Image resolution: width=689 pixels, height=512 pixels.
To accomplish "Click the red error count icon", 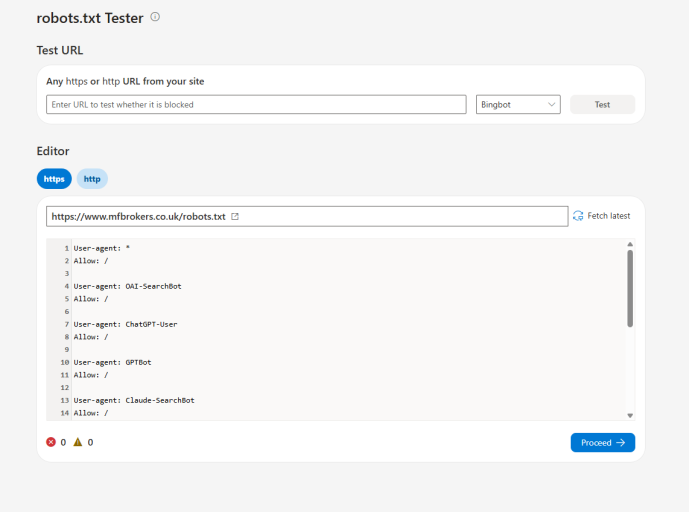I will pyautogui.click(x=51, y=442).
